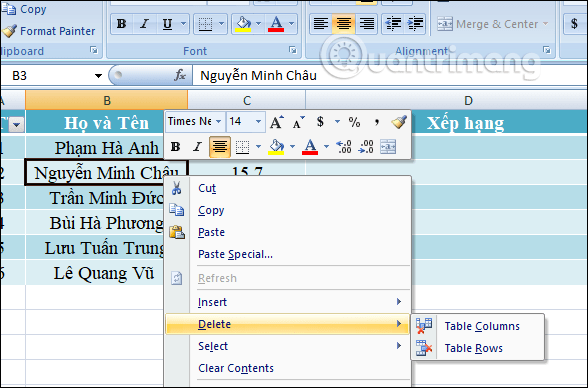The width and height of the screenshot is (588, 388).
Task: Choose Copy from context menu
Action: 287,210
